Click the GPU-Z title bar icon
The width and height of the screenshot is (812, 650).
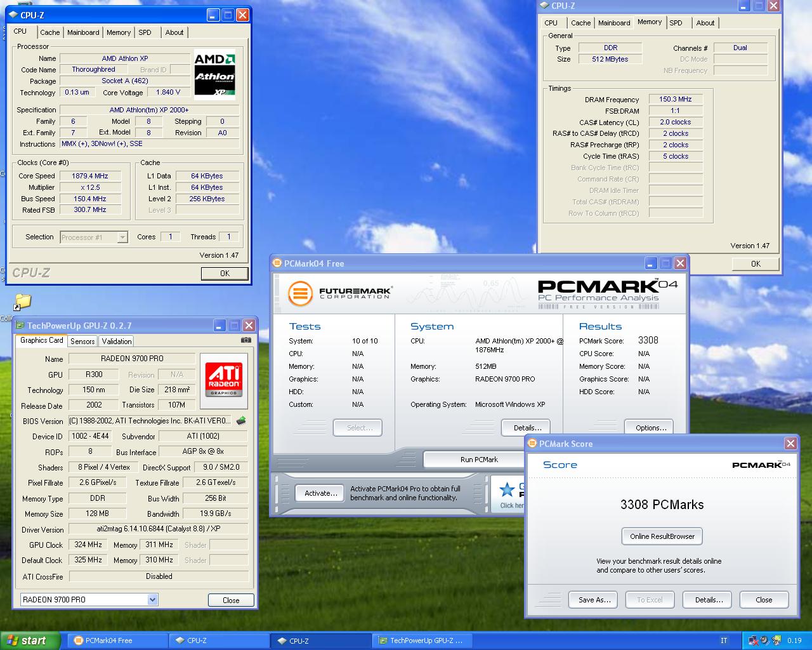click(x=20, y=326)
